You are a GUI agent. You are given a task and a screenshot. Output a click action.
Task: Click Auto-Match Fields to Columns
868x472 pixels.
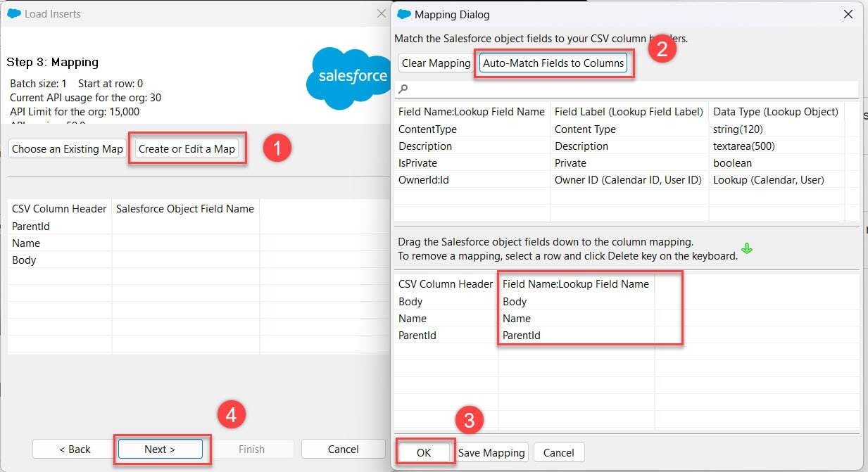553,63
